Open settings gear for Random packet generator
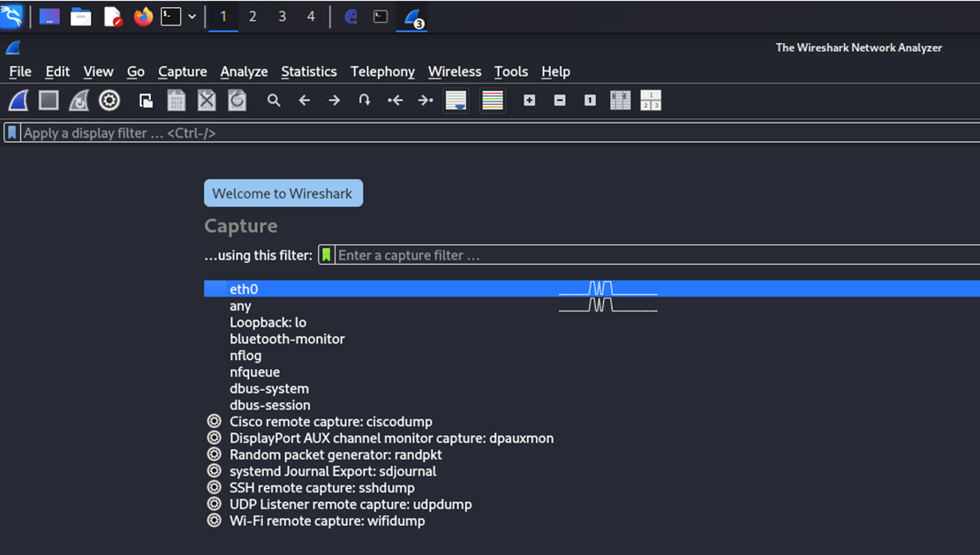 (x=215, y=454)
